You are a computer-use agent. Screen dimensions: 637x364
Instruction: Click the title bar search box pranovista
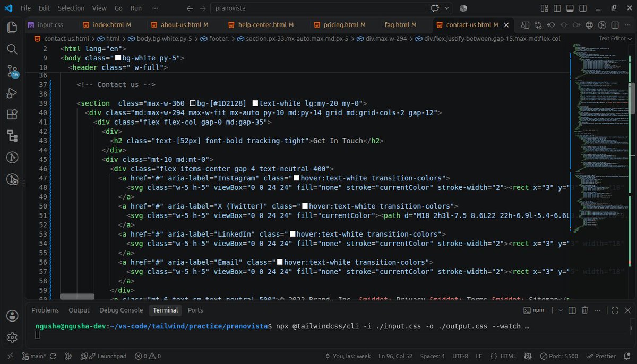tap(318, 8)
